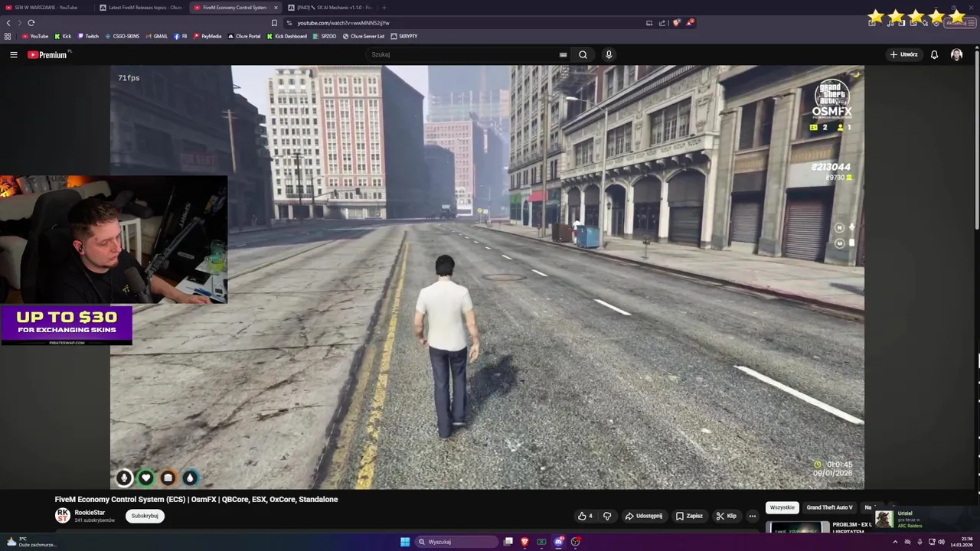Save video with Zapisz button

689,516
